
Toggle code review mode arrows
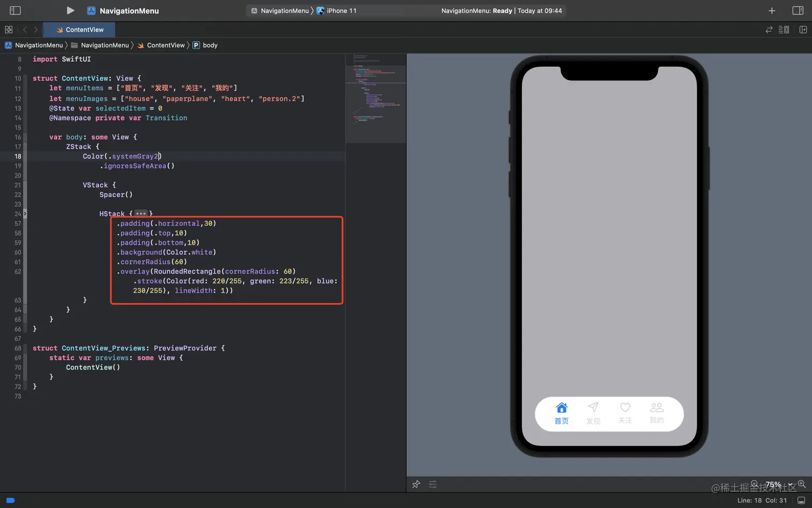point(769,30)
